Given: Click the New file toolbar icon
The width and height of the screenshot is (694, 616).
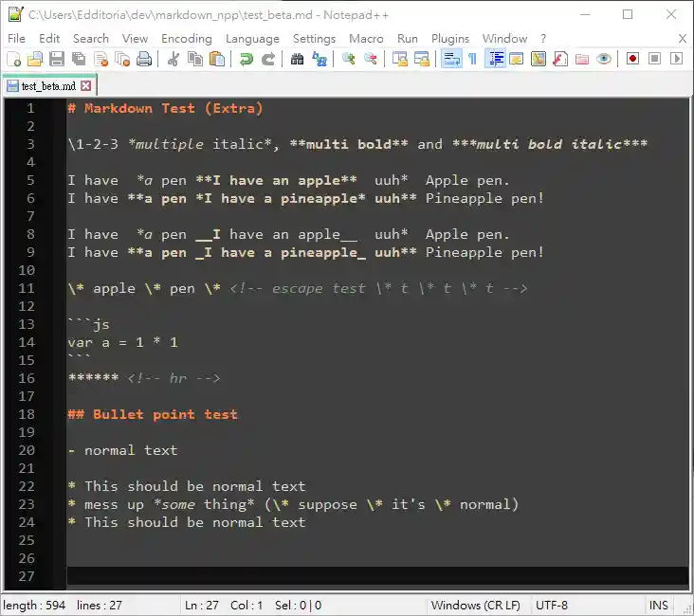Looking at the screenshot, I should click(x=13, y=59).
